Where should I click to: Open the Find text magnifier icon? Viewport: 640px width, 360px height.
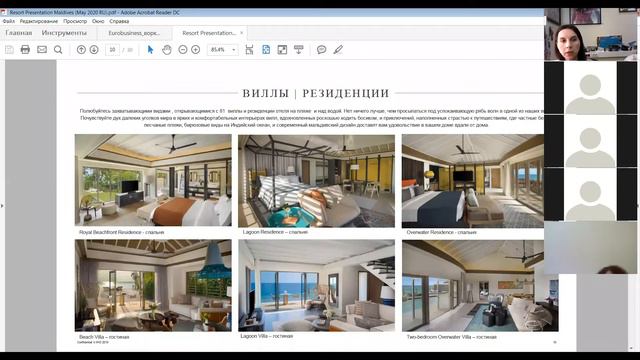tap(58, 50)
